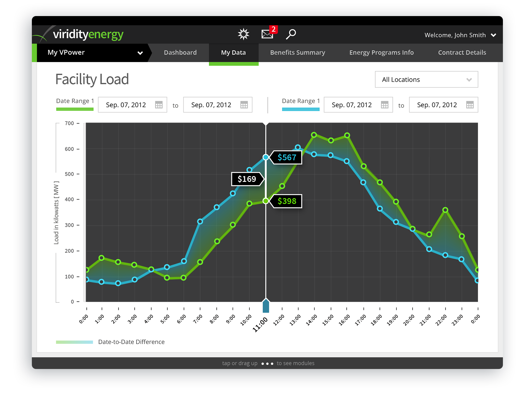Click the Viridity Energy logo
The height and width of the screenshot is (400, 532).
pyautogui.click(x=88, y=34)
